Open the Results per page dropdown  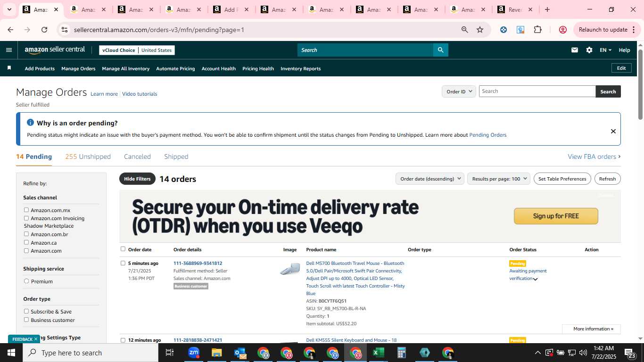point(499,179)
